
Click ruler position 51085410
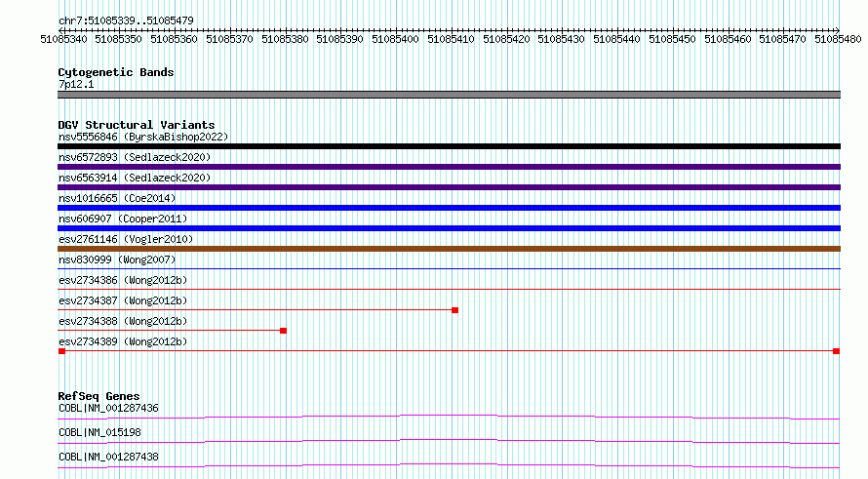click(451, 39)
